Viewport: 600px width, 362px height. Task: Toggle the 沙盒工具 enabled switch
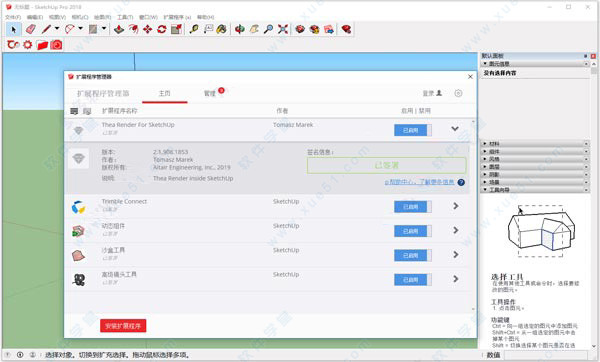tap(413, 255)
